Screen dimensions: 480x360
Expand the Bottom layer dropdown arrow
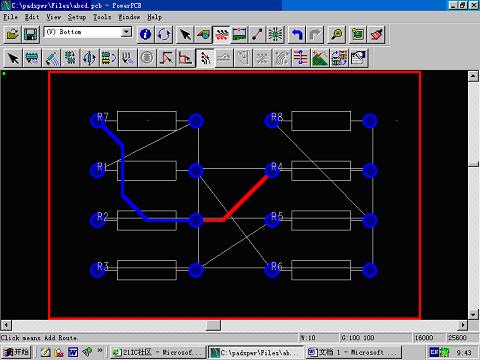pos(126,32)
